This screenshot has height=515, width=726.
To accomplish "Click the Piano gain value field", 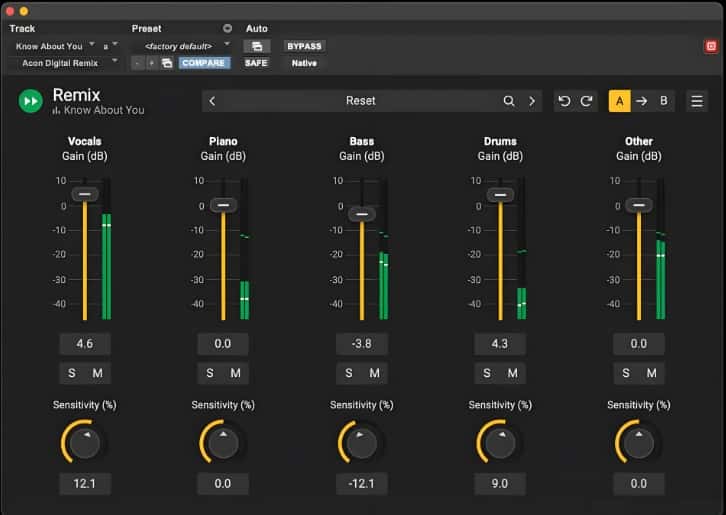I will pyautogui.click(x=223, y=344).
